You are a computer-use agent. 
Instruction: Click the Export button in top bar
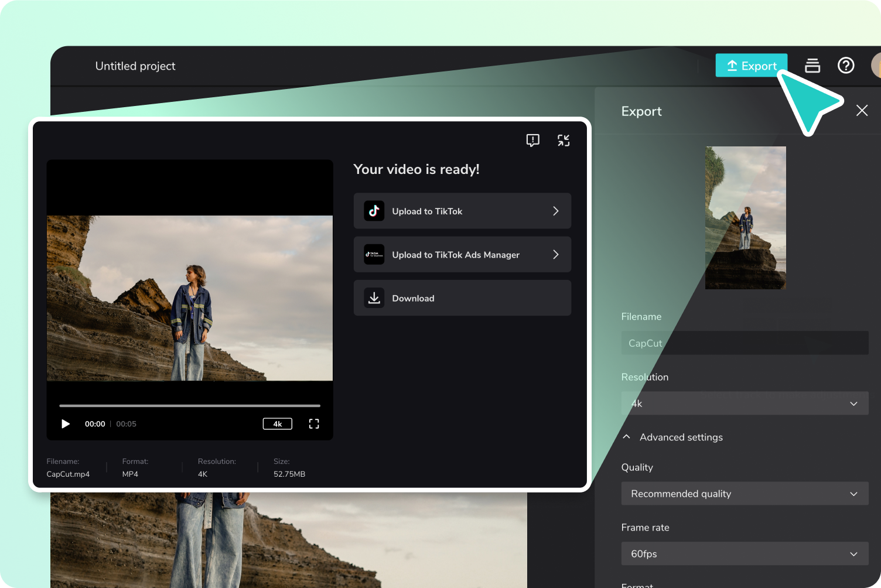(x=751, y=66)
